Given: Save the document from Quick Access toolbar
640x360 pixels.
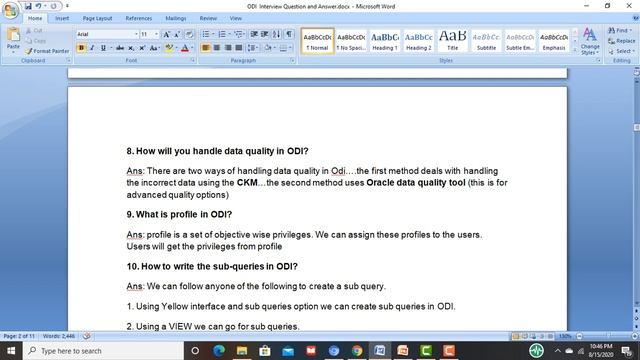Looking at the screenshot, I should point(28,6).
